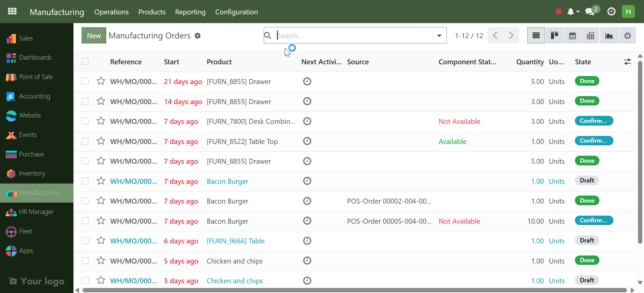The image size is (644, 293).
Task: Star the Table Top manufacturing order
Action: 101,141
